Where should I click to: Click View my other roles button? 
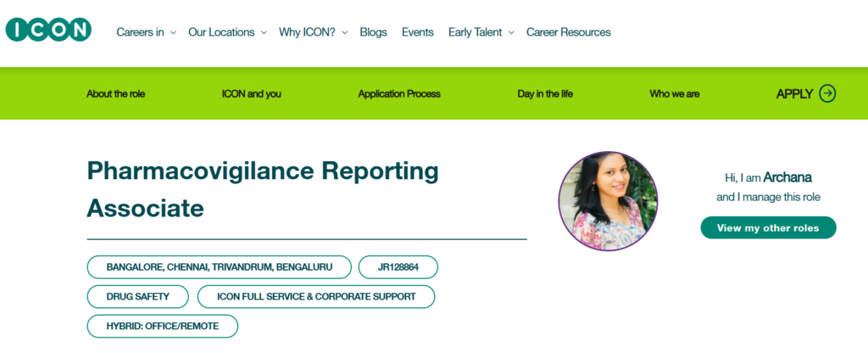pos(768,227)
